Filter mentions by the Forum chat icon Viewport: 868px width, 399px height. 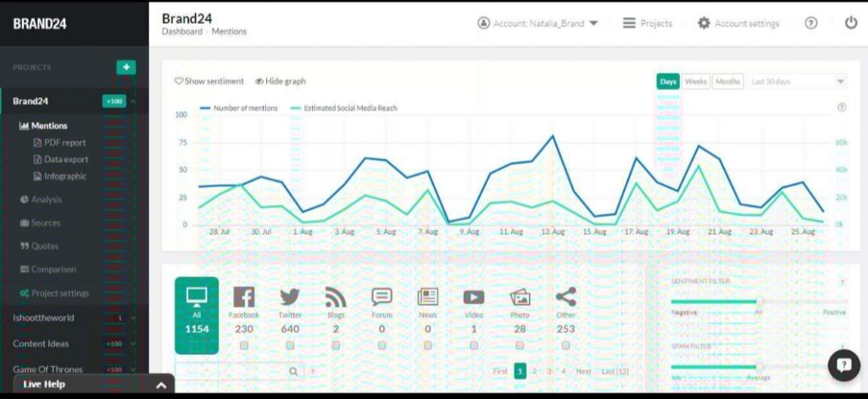pyautogui.click(x=382, y=297)
